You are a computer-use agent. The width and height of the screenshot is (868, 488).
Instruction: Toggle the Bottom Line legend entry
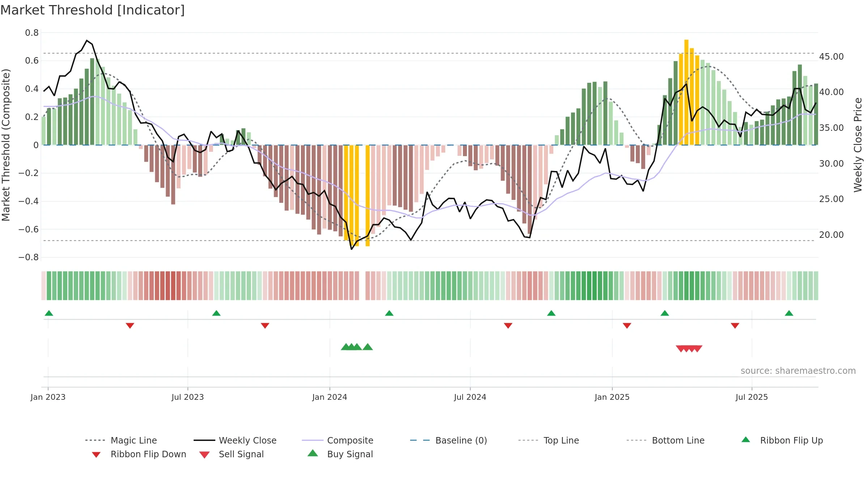point(665,440)
